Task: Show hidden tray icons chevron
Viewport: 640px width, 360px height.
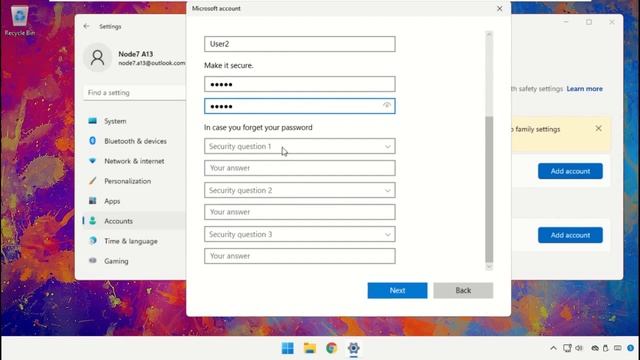Action: 553,348
